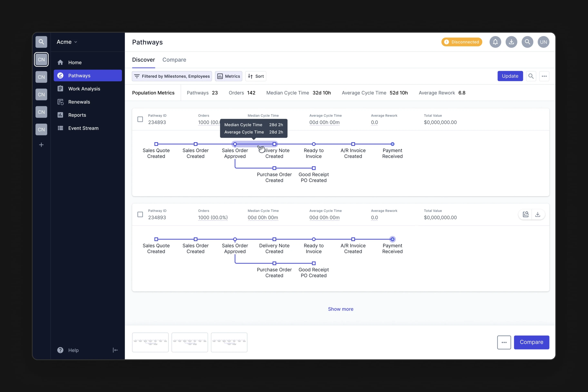Select Sales Order Approved node in first pathway
This screenshot has width=588, height=392.
click(x=235, y=144)
